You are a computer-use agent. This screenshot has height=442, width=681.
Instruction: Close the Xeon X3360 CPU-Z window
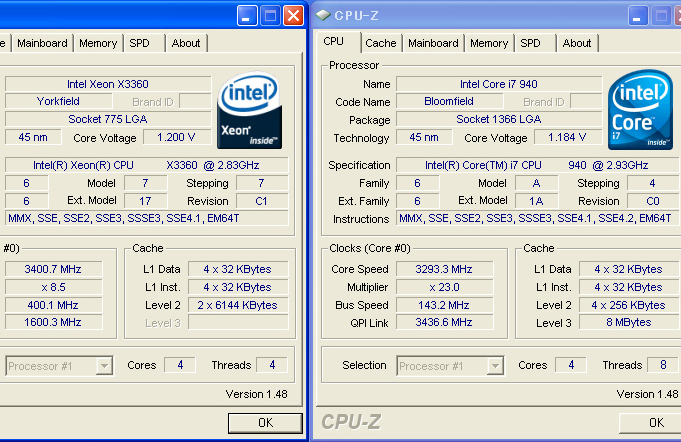tap(293, 16)
